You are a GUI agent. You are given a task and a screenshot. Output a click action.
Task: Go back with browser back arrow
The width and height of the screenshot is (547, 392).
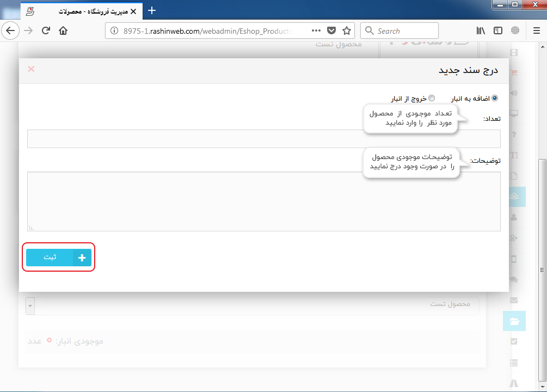click(x=10, y=30)
